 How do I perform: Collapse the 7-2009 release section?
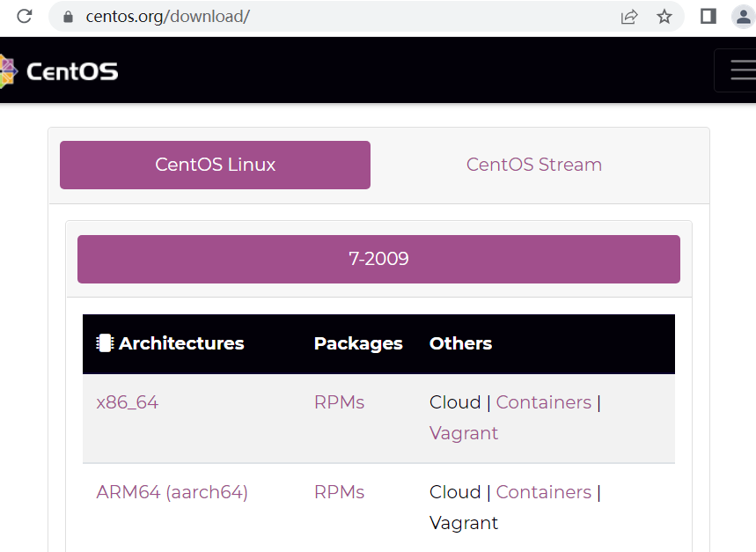pos(378,259)
